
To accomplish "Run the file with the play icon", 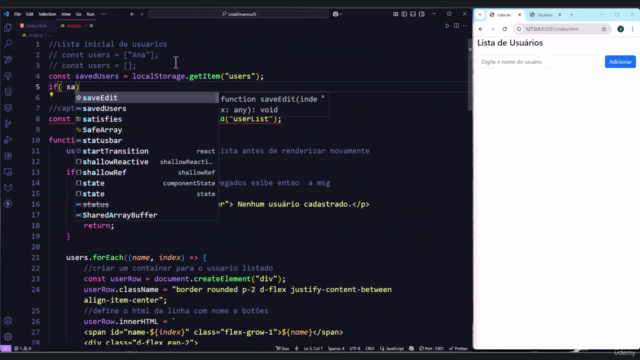I will point(447,26).
